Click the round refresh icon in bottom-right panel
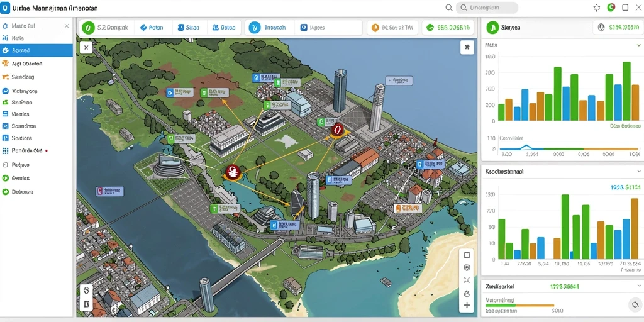The image size is (644, 322). 635,304
